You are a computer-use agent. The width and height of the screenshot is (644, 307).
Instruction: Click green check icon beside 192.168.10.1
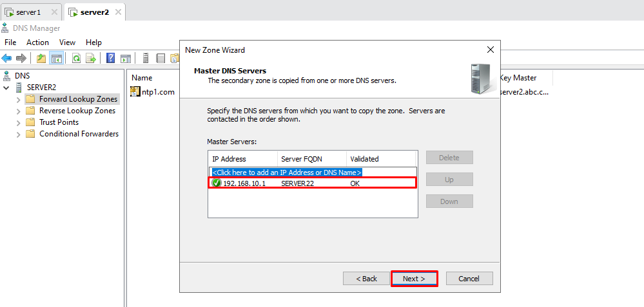[x=217, y=183]
